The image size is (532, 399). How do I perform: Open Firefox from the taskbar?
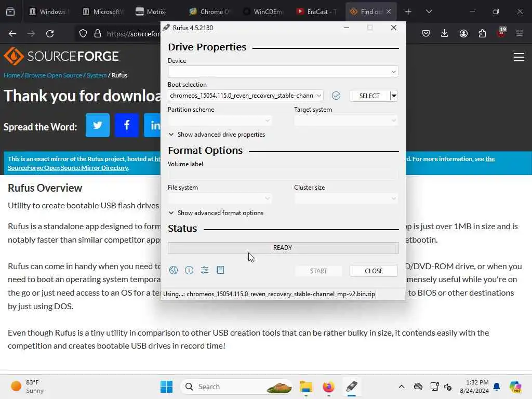coord(328,387)
